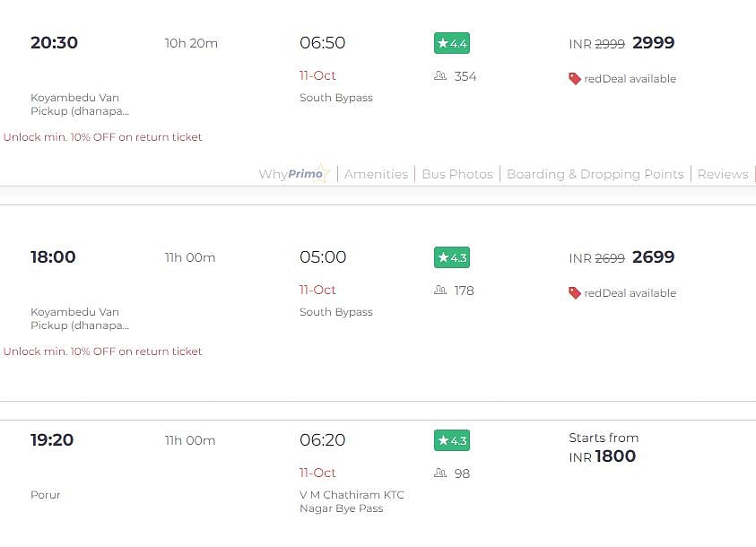Click the 4.3 rating badge on 19:20 bus
The width and height of the screenshot is (756, 547).
coord(451,440)
